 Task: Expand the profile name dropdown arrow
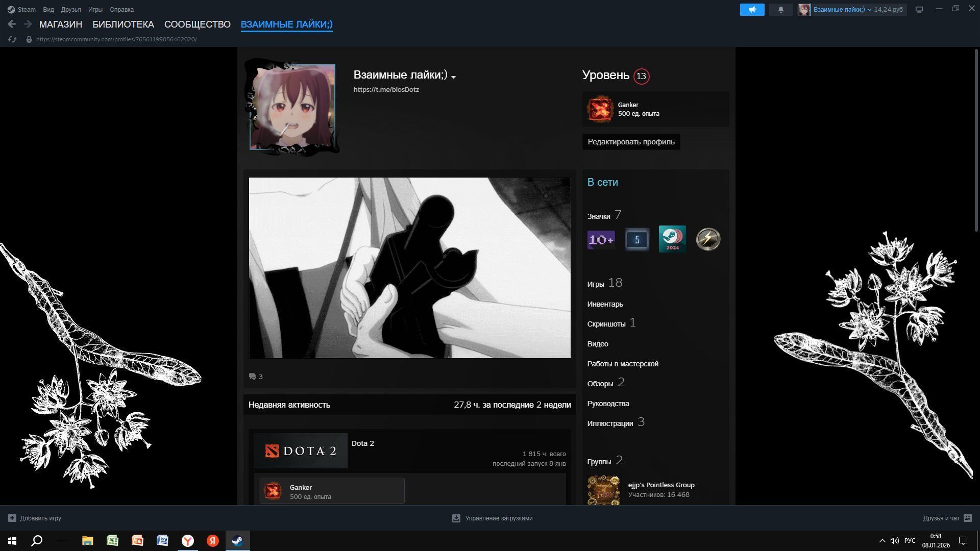[453, 77]
